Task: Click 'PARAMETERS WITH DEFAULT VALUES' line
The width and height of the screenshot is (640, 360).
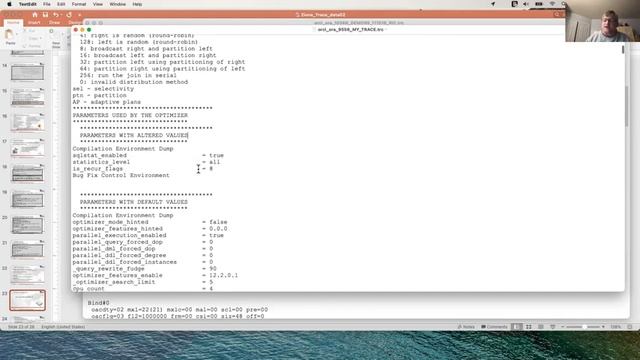Action: [x=134, y=202]
